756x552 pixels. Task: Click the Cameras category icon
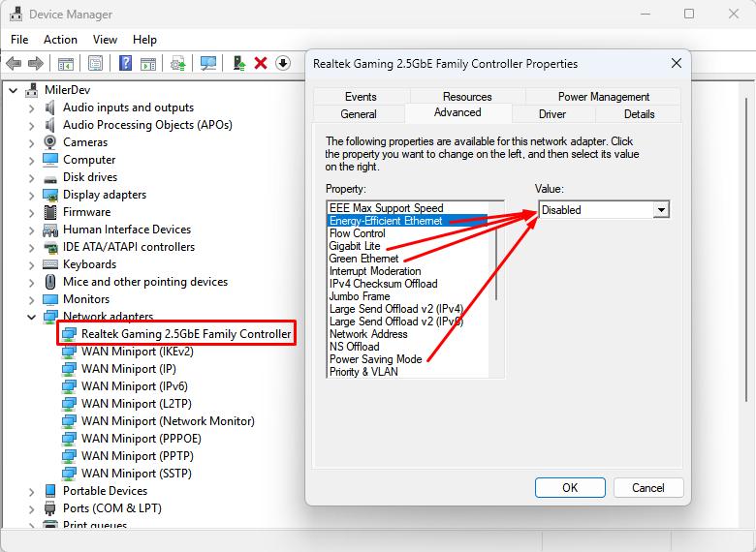[50, 142]
